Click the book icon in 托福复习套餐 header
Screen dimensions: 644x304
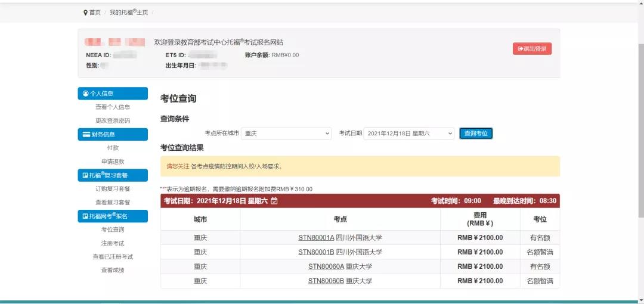pos(85,175)
